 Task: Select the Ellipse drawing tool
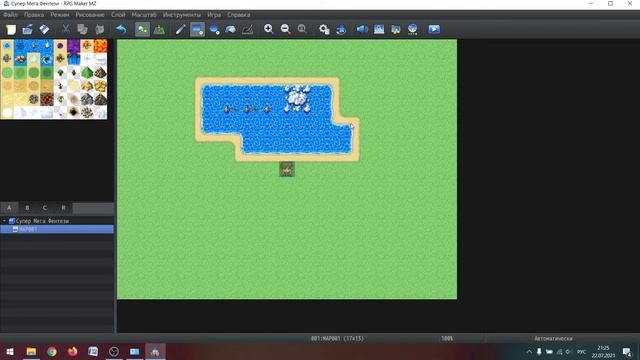[x=214, y=29]
